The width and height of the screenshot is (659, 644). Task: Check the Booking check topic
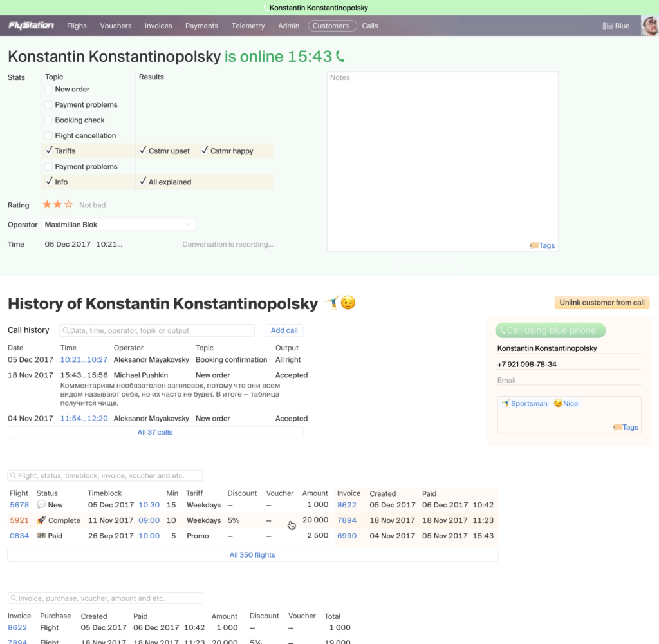49,120
